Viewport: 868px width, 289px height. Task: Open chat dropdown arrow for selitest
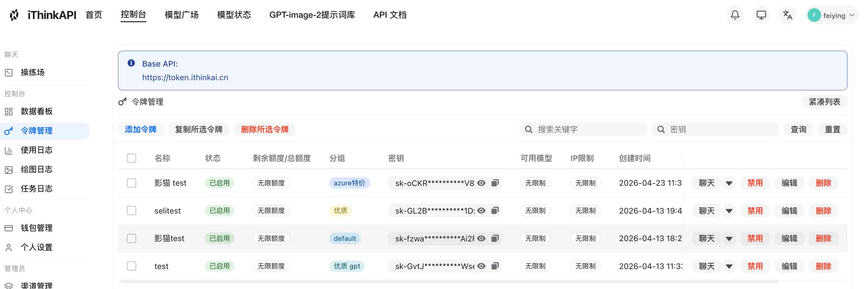click(x=729, y=211)
